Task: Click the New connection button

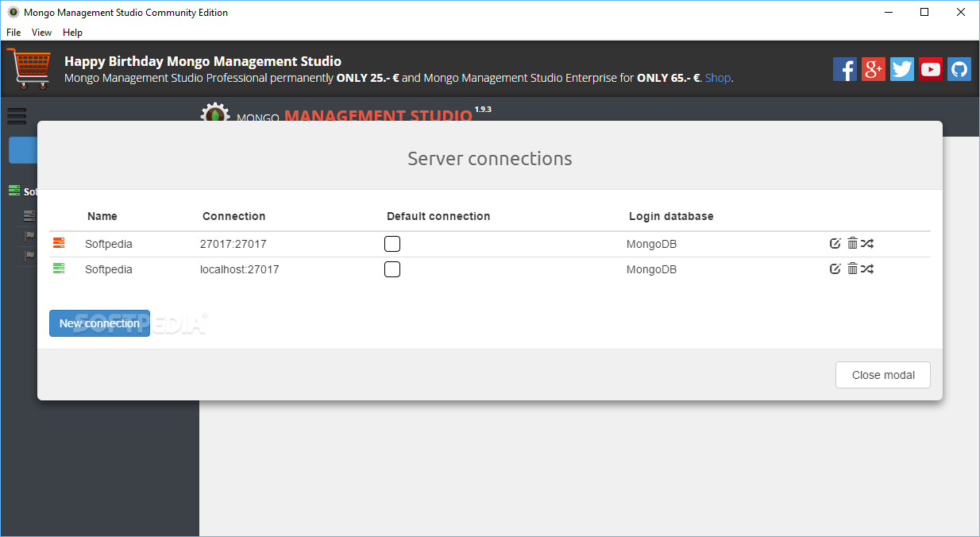Action: pos(99,323)
